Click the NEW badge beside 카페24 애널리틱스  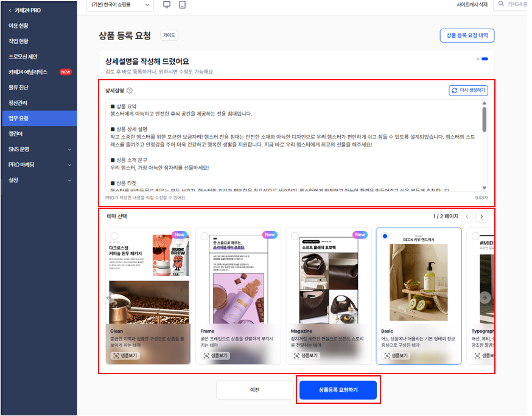pos(66,72)
